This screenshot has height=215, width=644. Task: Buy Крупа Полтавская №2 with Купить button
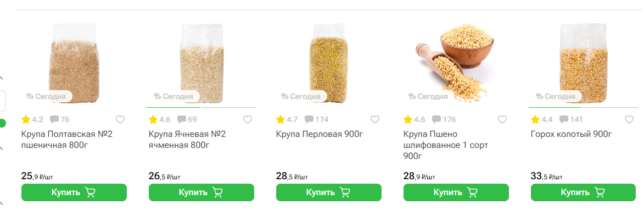pyautogui.click(x=74, y=192)
